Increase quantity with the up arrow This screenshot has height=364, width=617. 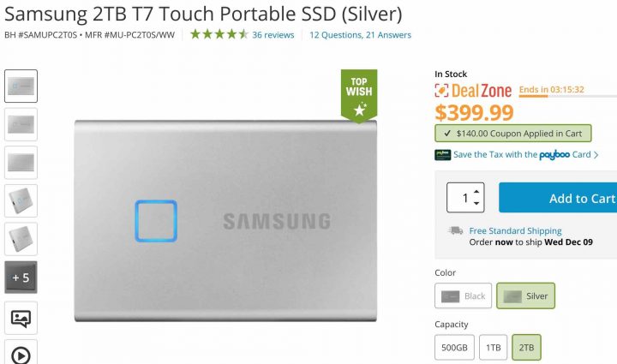[476, 192]
